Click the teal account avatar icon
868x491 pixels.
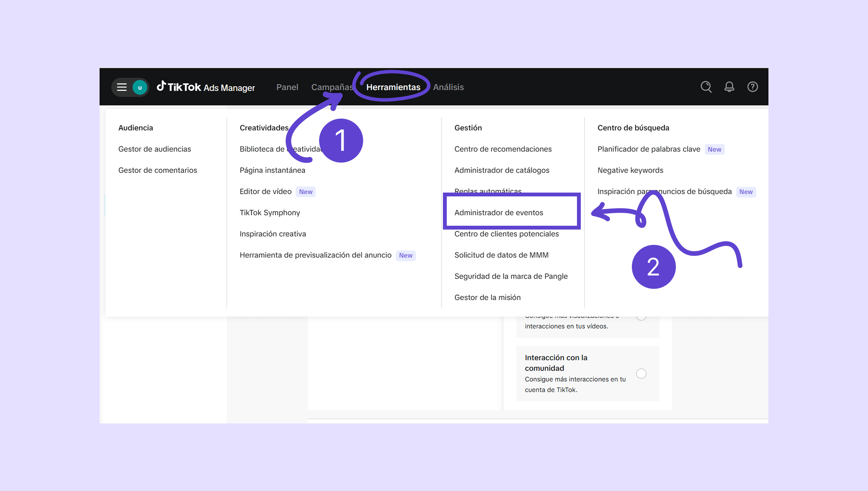pyautogui.click(x=140, y=87)
